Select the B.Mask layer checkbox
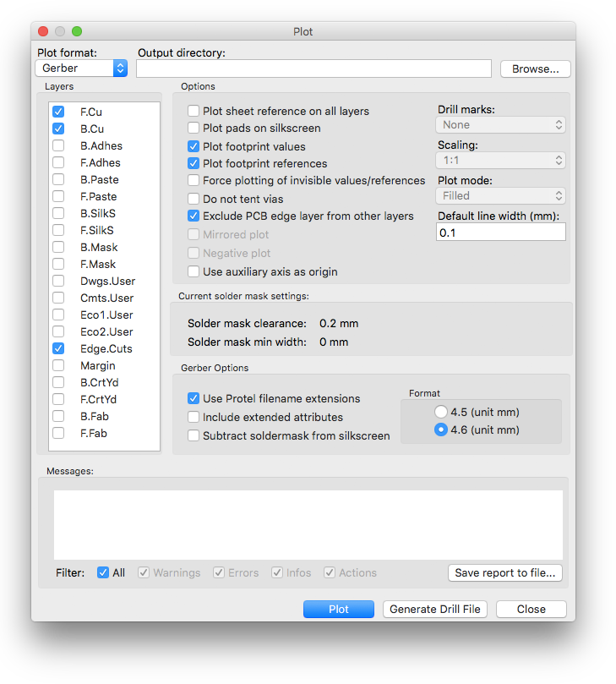This screenshot has height=684, width=616. (x=58, y=247)
